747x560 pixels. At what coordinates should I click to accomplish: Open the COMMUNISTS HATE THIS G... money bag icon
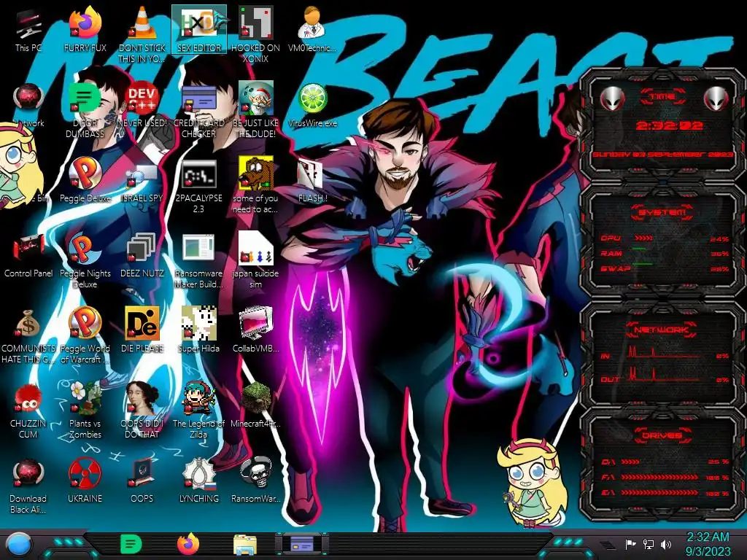click(28, 335)
